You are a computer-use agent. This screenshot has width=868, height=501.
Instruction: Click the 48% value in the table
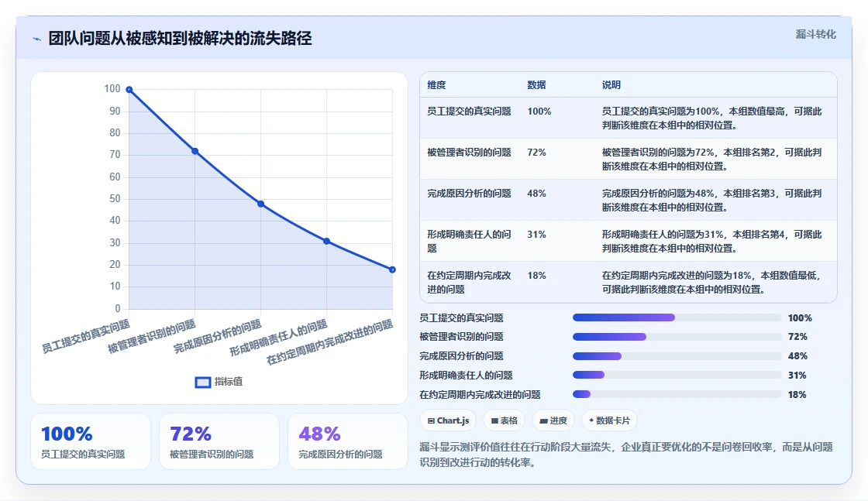(x=536, y=193)
